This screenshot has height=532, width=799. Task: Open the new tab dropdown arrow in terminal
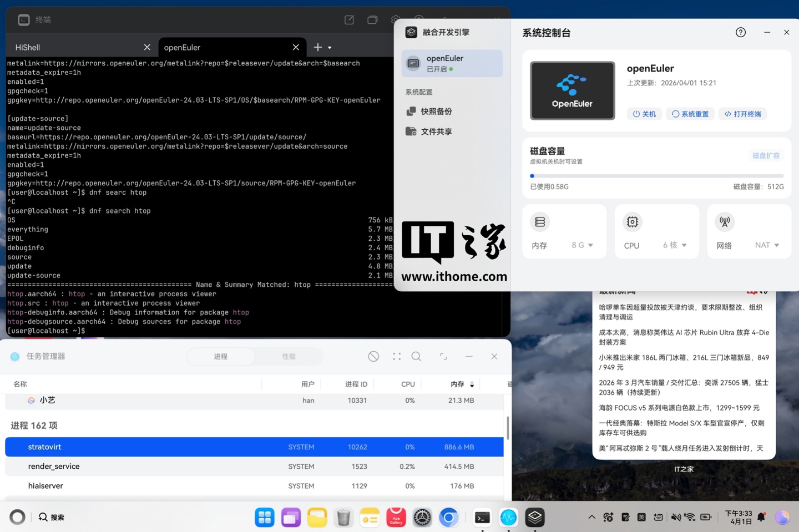pos(330,48)
